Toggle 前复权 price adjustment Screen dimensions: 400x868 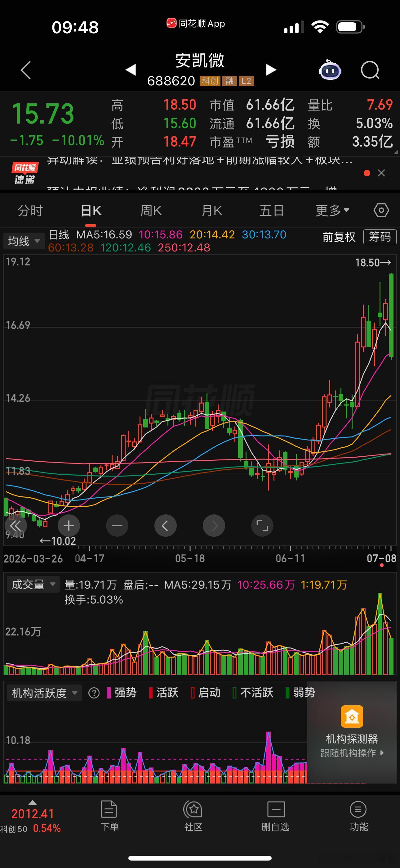(x=339, y=237)
